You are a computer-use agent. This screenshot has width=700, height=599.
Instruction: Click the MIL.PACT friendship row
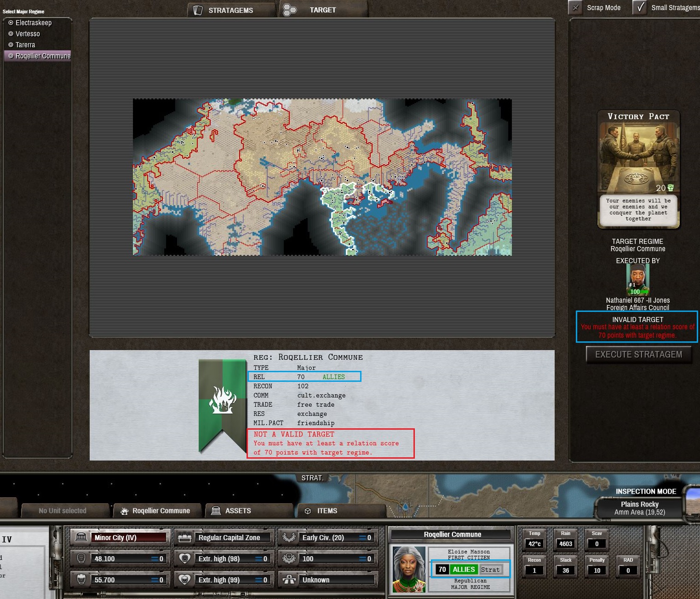(x=294, y=423)
